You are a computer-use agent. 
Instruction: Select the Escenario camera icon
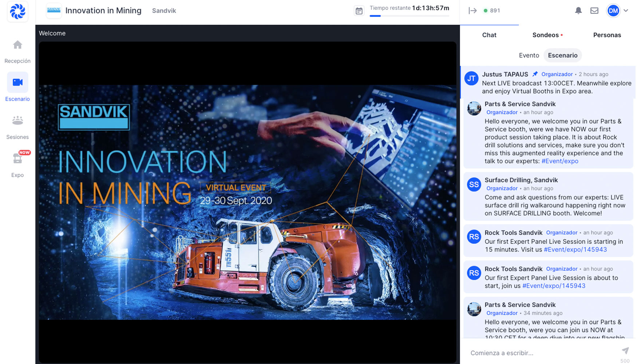(17, 82)
